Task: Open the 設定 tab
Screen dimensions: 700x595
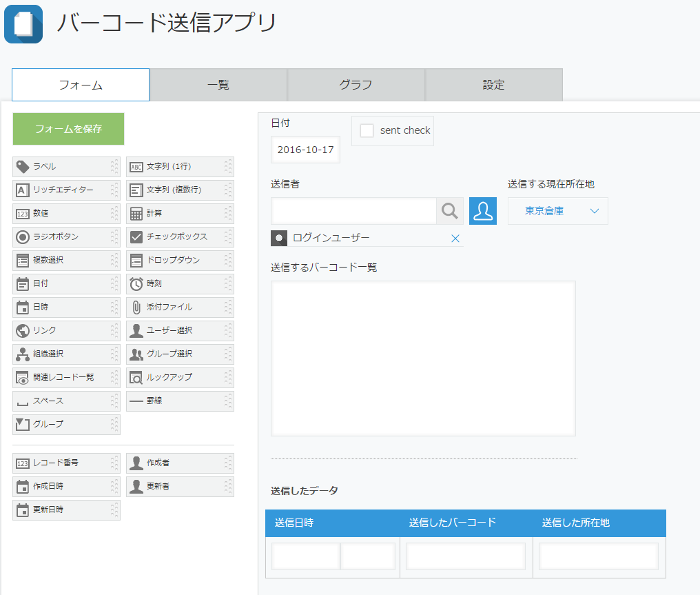Action: [494, 85]
